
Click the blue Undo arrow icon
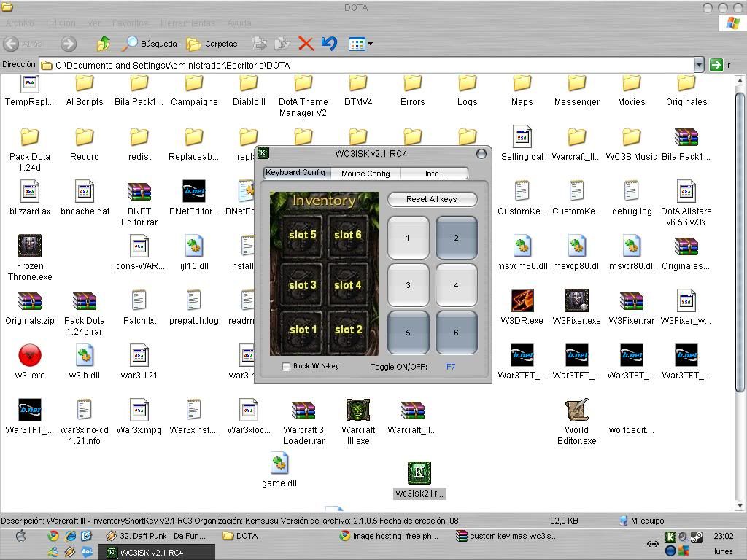(329, 44)
